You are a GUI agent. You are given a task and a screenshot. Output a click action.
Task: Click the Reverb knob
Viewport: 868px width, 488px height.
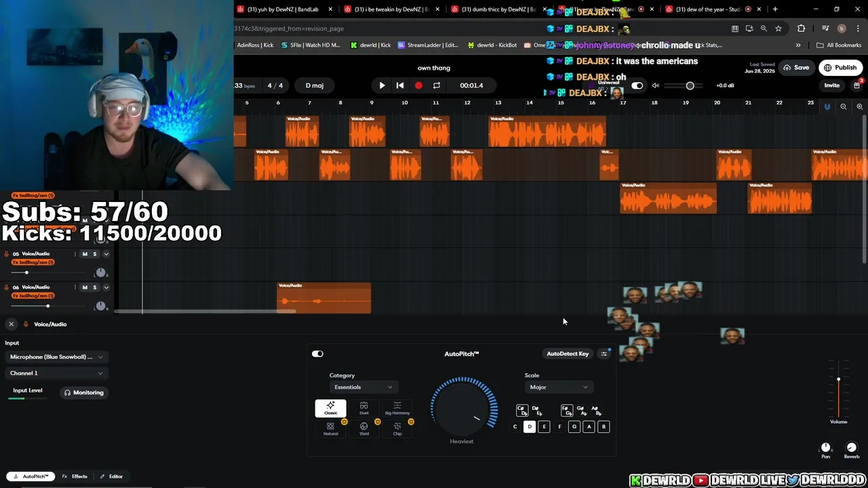[x=852, y=448]
